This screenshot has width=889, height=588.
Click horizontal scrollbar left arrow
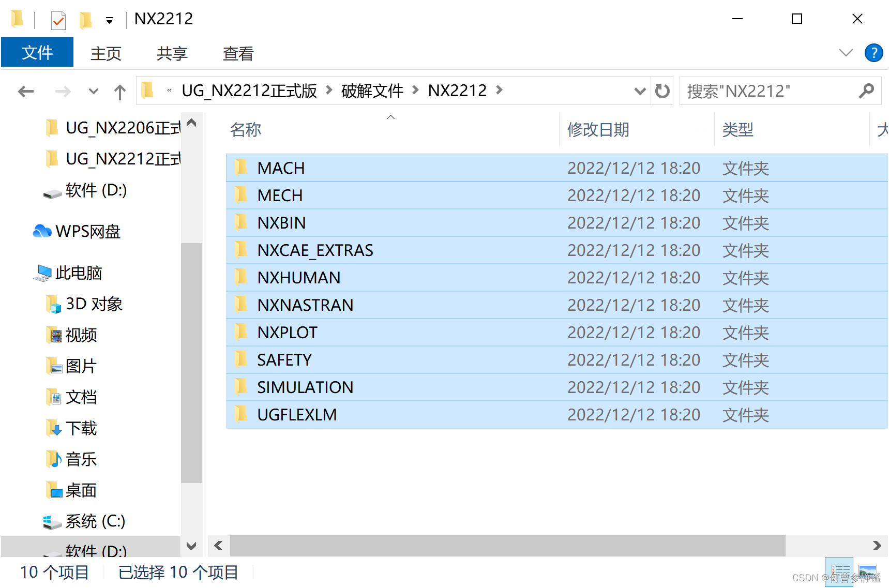tap(218, 546)
